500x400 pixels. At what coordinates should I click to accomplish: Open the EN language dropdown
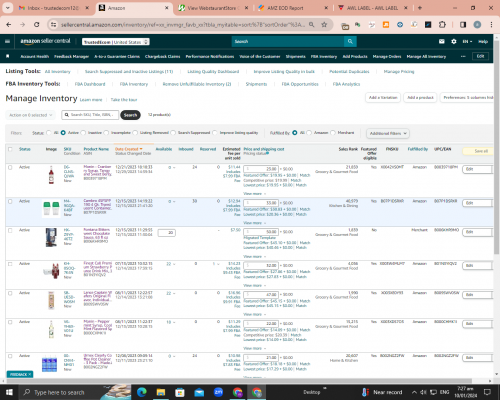467,41
